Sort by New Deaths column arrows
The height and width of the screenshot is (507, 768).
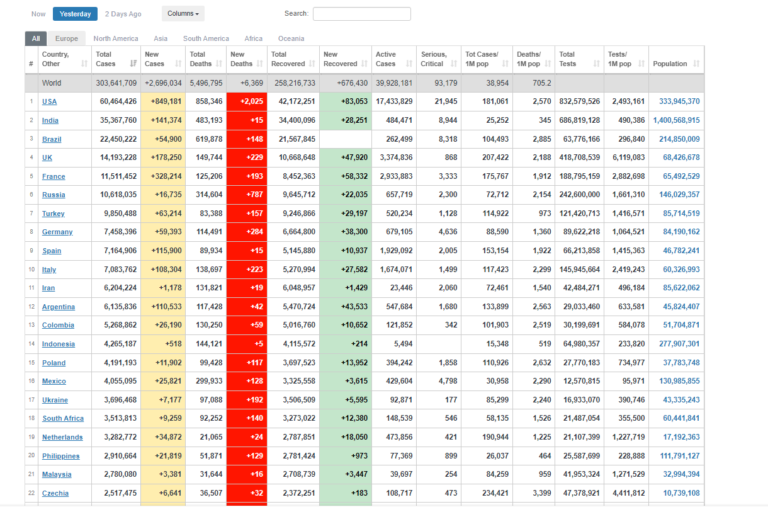(260, 64)
